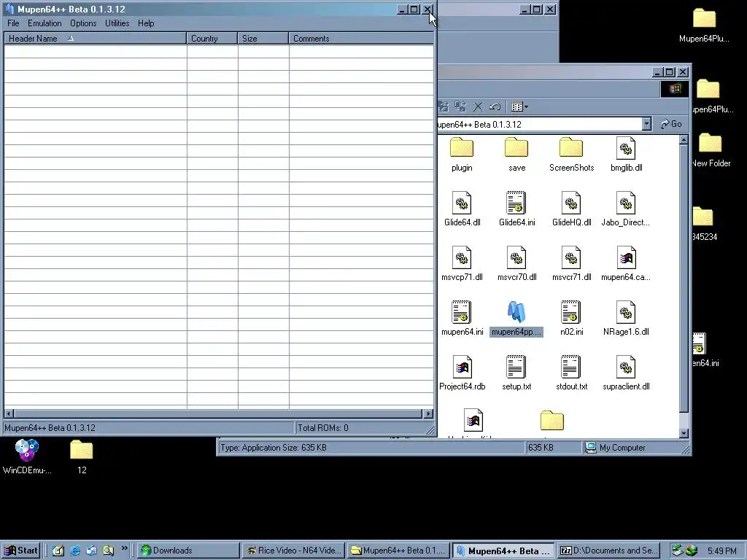This screenshot has width=747, height=560.
Task: Select the bmglib.dll file
Action: pyautogui.click(x=626, y=155)
